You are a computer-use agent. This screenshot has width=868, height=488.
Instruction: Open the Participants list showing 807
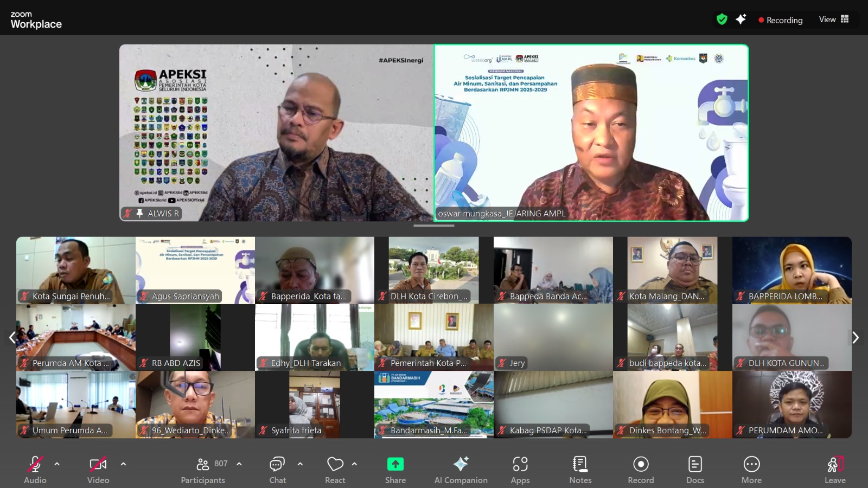click(203, 469)
